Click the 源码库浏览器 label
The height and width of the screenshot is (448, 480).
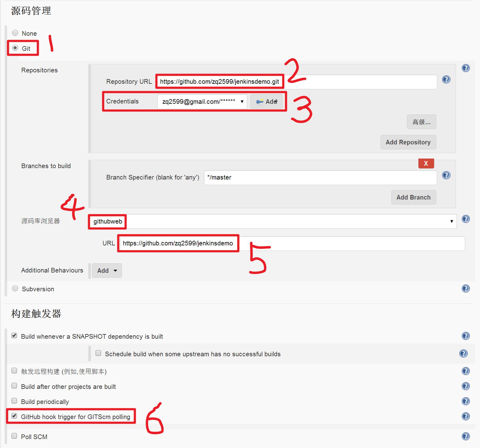point(40,221)
